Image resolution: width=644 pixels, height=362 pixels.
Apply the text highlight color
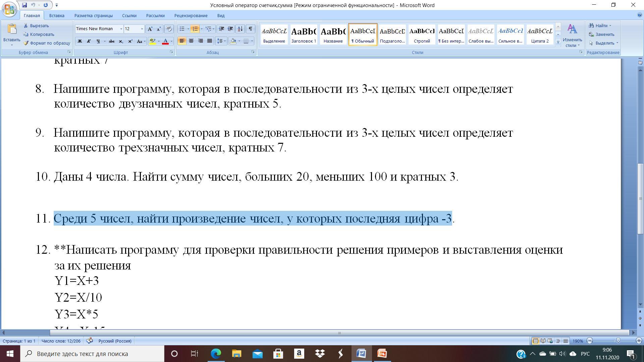point(152,41)
